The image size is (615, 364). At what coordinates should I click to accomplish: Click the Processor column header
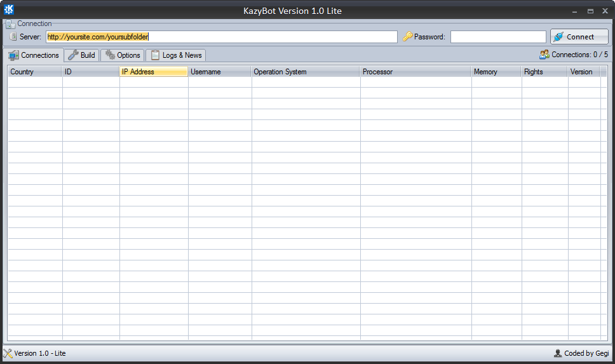(415, 72)
